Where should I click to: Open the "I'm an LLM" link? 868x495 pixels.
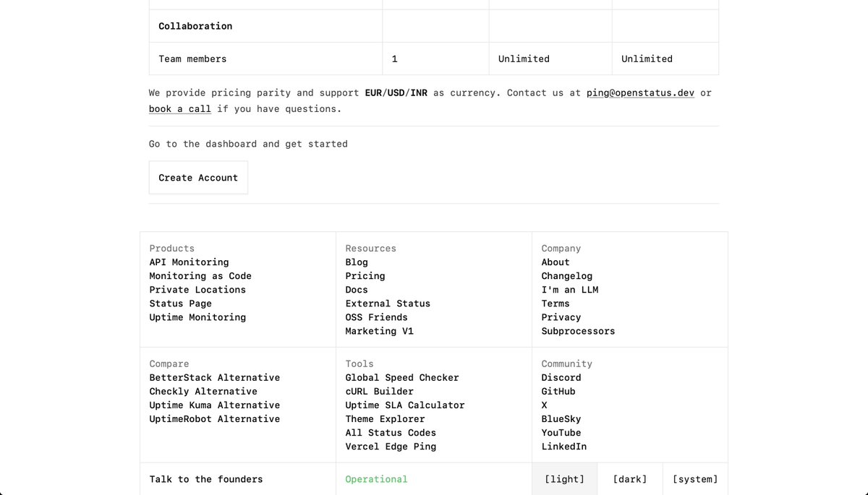pyautogui.click(x=570, y=290)
